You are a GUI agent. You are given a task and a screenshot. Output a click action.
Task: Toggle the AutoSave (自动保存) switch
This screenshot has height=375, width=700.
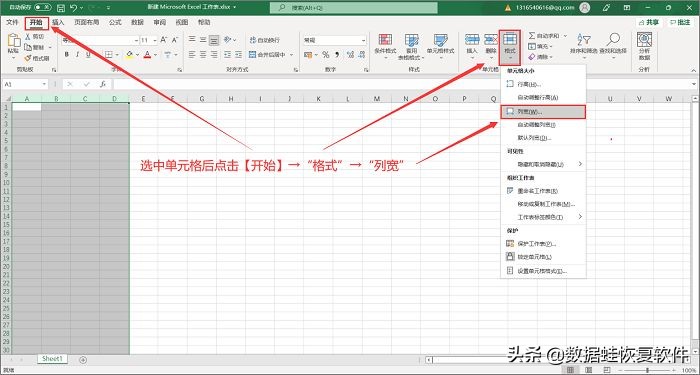click(x=42, y=8)
